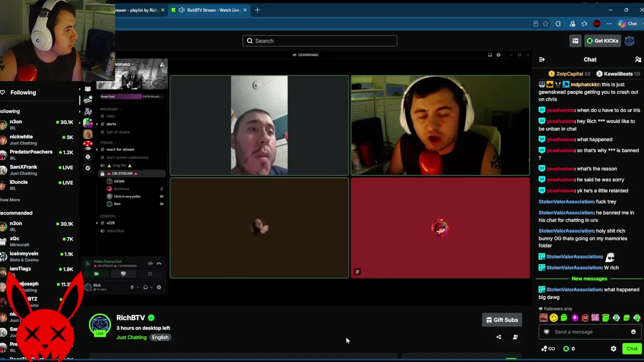Open the RichBTV channel name link
644x362 pixels.
130,318
